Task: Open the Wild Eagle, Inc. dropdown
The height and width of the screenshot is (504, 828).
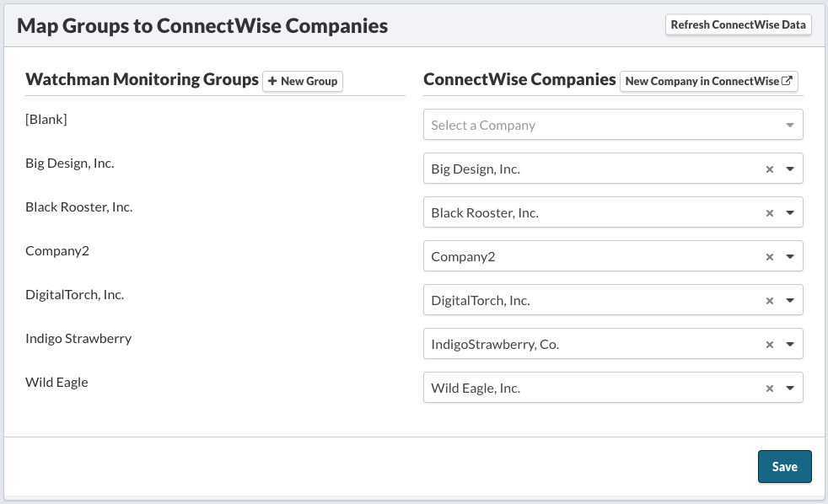Action: (x=791, y=388)
